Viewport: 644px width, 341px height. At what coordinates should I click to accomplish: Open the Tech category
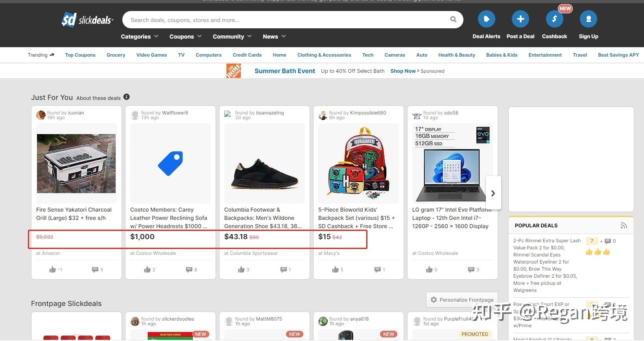click(x=368, y=55)
